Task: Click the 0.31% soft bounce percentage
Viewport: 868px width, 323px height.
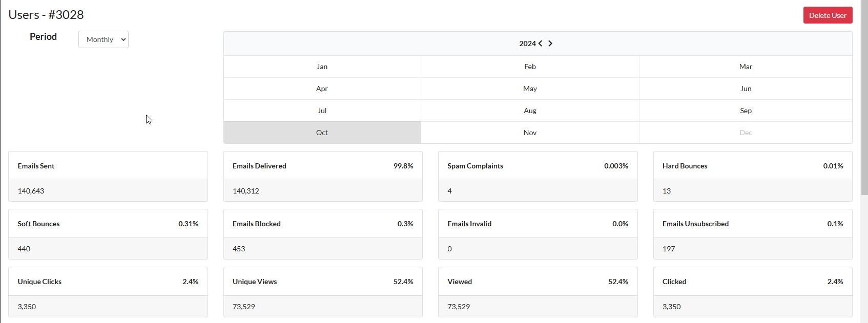Action: click(x=188, y=224)
